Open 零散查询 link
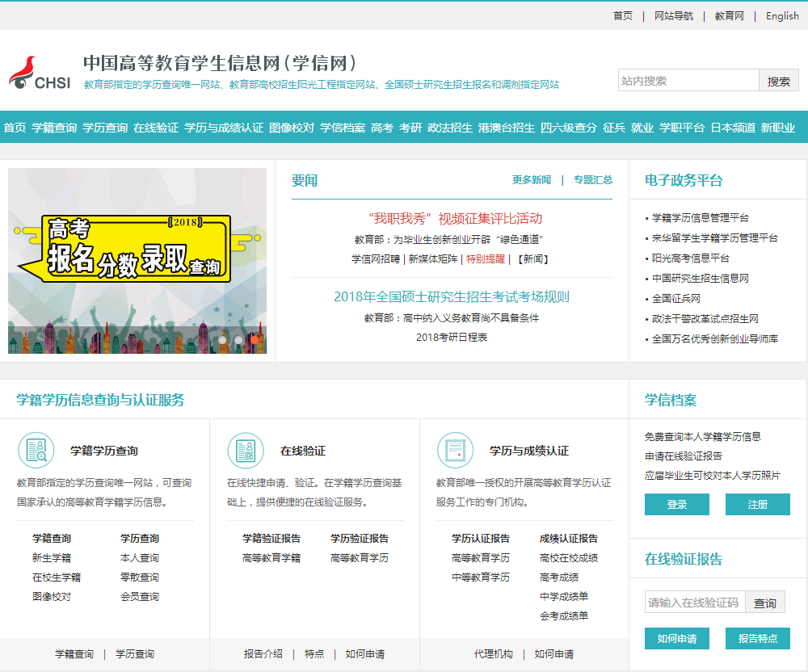This screenshot has height=672, width=808. (140, 577)
